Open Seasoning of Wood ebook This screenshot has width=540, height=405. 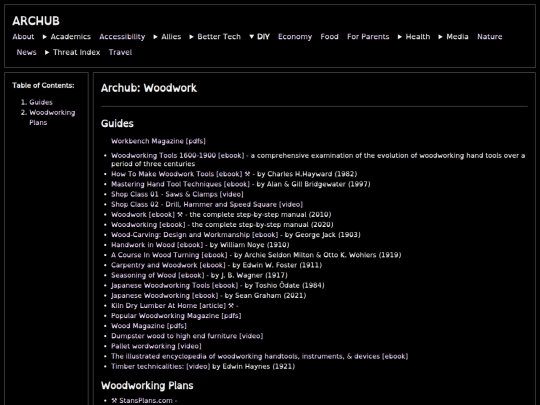(x=157, y=276)
